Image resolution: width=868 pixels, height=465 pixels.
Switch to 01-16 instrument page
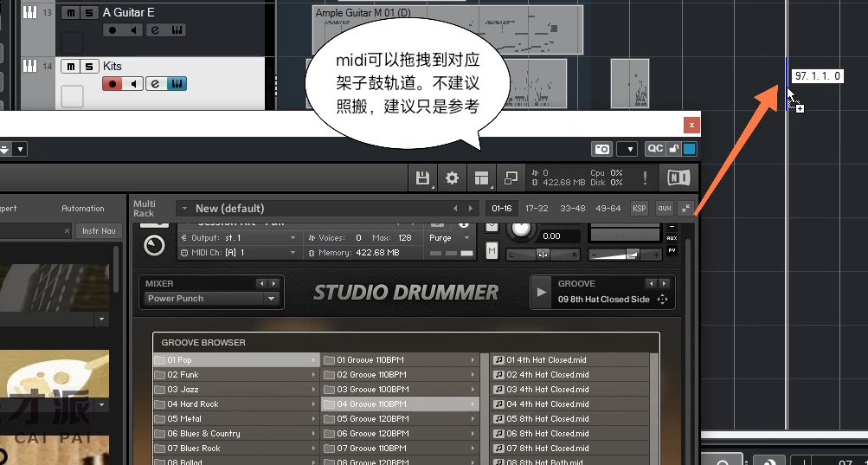point(502,209)
